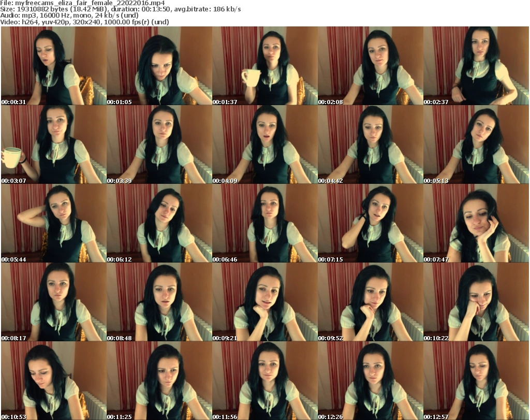View the frame at 00:12:57
530x420 pixels.
[476, 381]
